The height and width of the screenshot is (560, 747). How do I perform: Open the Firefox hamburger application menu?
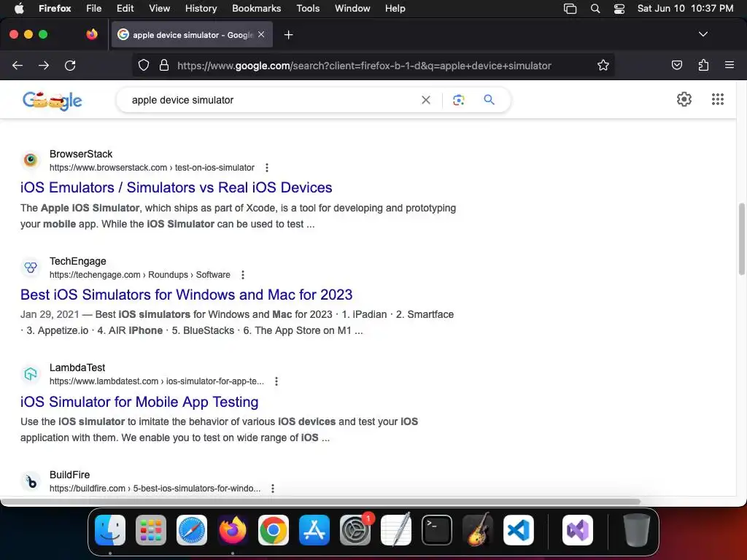tap(729, 65)
